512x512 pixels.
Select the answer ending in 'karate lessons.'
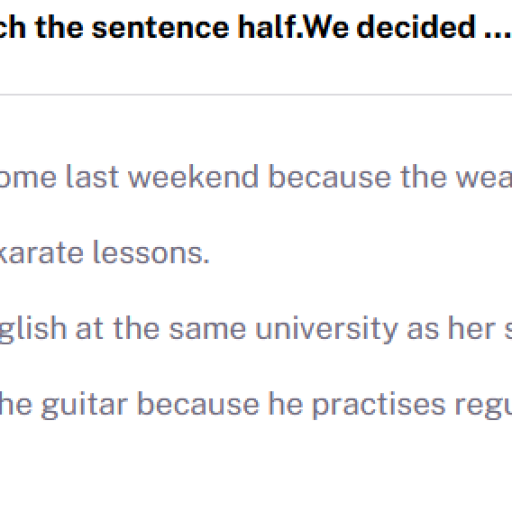click(105, 253)
